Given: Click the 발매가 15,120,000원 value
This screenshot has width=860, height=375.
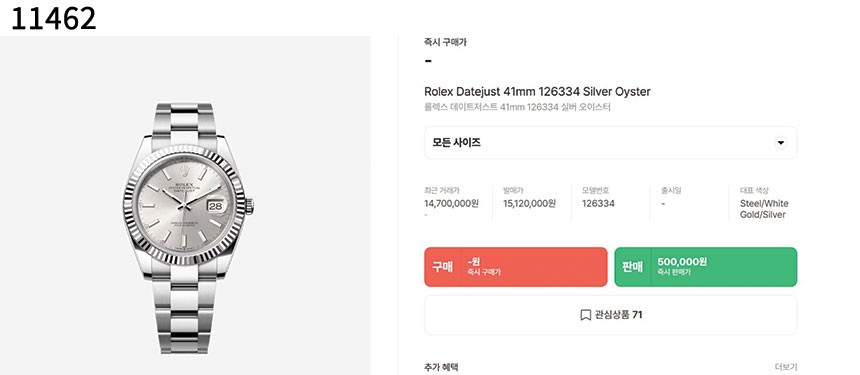Looking at the screenshot, I should [x=529, y=203].
